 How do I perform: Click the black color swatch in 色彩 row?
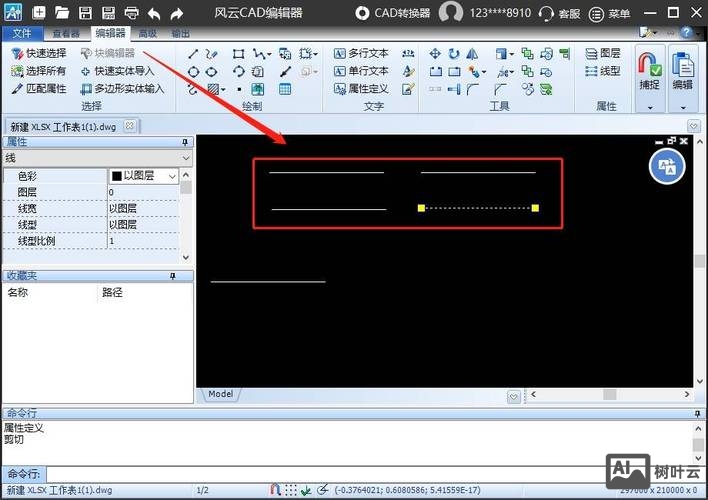[x=116, y=176]
